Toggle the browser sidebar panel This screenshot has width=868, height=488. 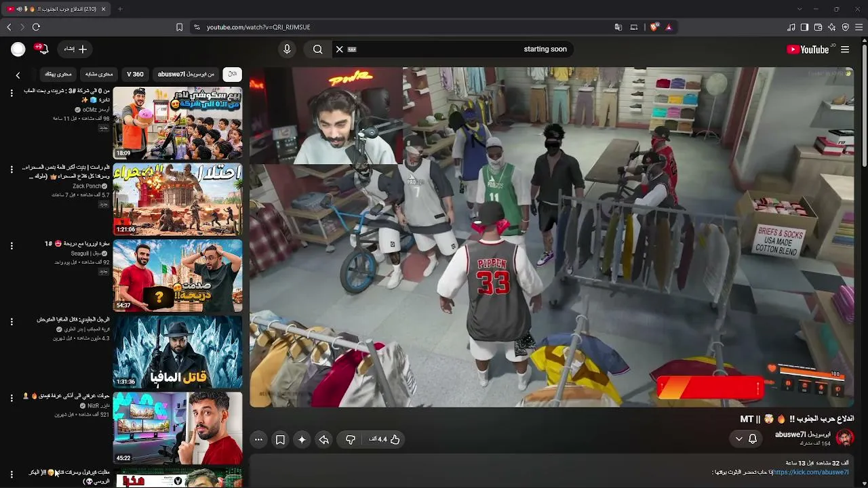[x=804, y=27]
